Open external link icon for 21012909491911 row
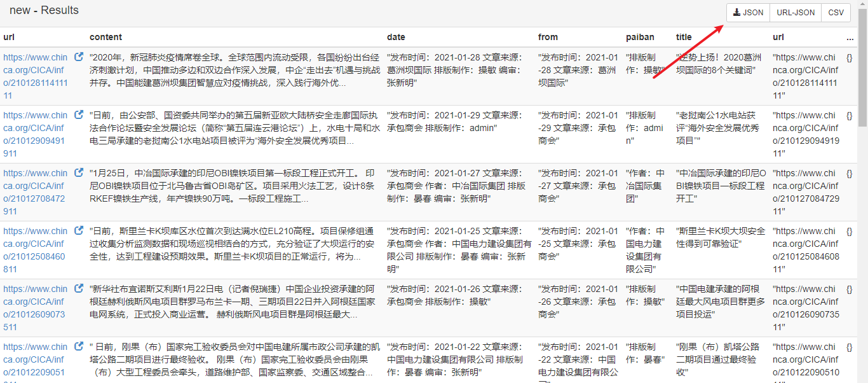This screenshot has height=383, width=868. tap(79, 115)
